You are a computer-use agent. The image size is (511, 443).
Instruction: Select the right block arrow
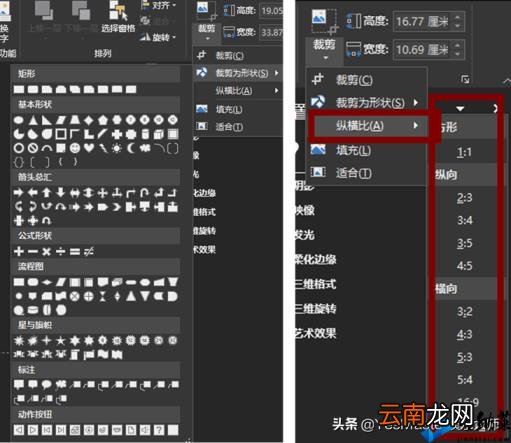pos(19,193)
